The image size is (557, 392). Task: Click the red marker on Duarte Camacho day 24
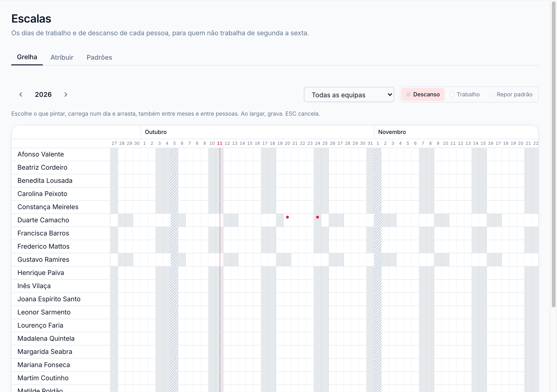tap(318, 217)
